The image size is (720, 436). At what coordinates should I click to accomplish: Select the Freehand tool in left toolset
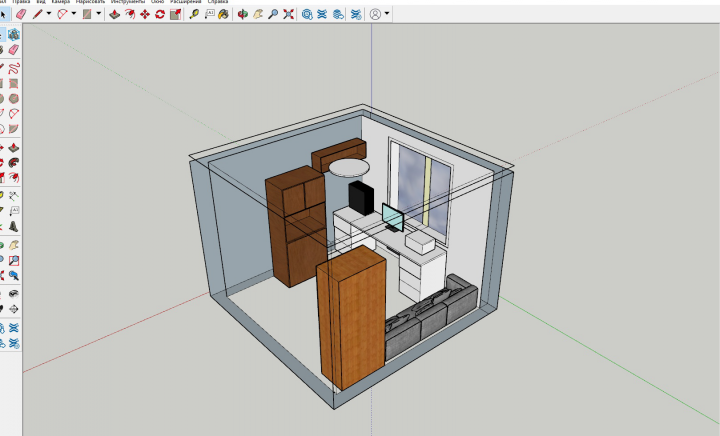click(x=14, y=68)
